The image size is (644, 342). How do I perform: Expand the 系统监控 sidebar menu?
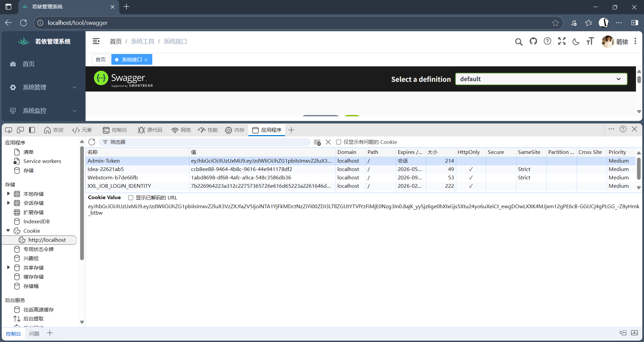44,111
